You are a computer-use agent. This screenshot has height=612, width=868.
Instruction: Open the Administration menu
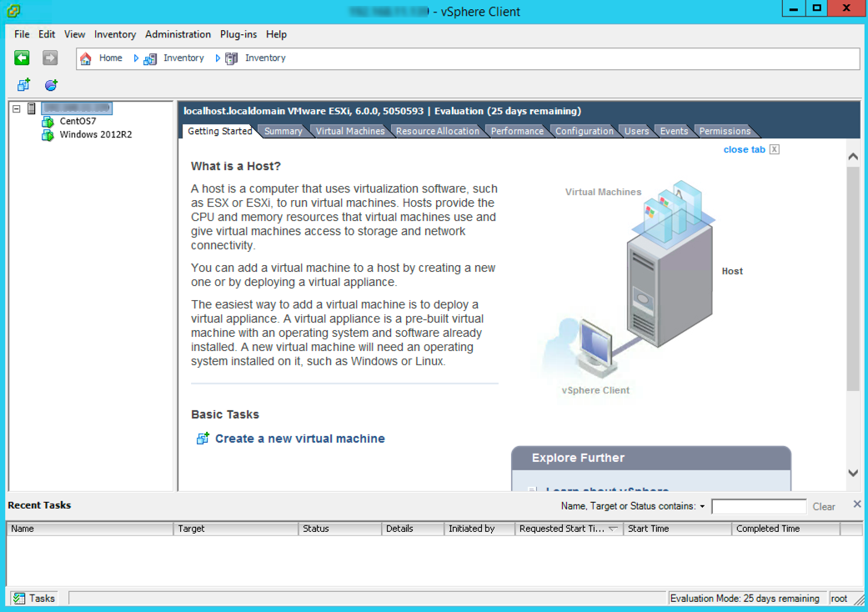tap(178, 34)
